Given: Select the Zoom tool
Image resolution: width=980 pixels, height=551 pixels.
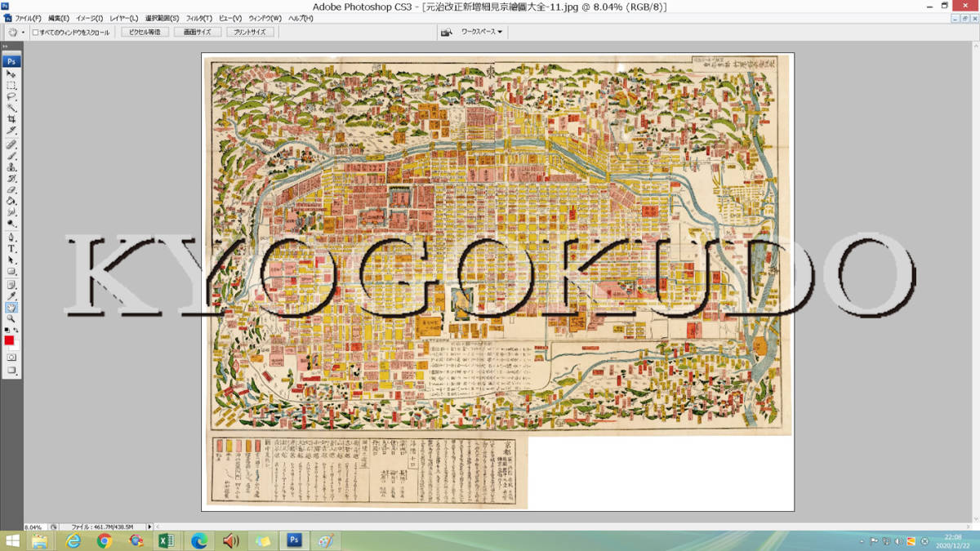Looking at the screenshot, I should 11,319.
